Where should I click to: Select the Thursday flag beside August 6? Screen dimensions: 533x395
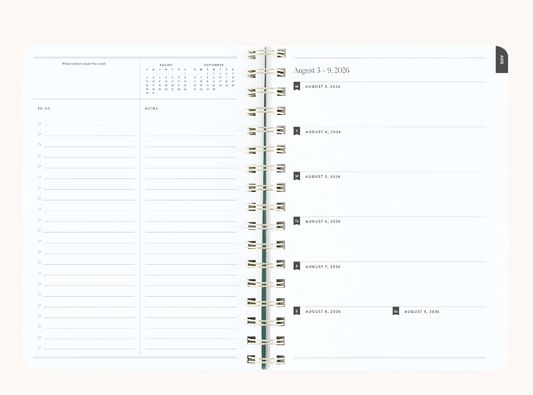tap(297, 221)
